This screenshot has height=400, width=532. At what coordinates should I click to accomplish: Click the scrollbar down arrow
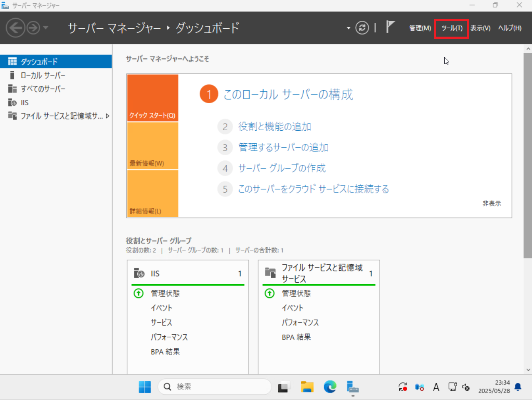(528, 370)
